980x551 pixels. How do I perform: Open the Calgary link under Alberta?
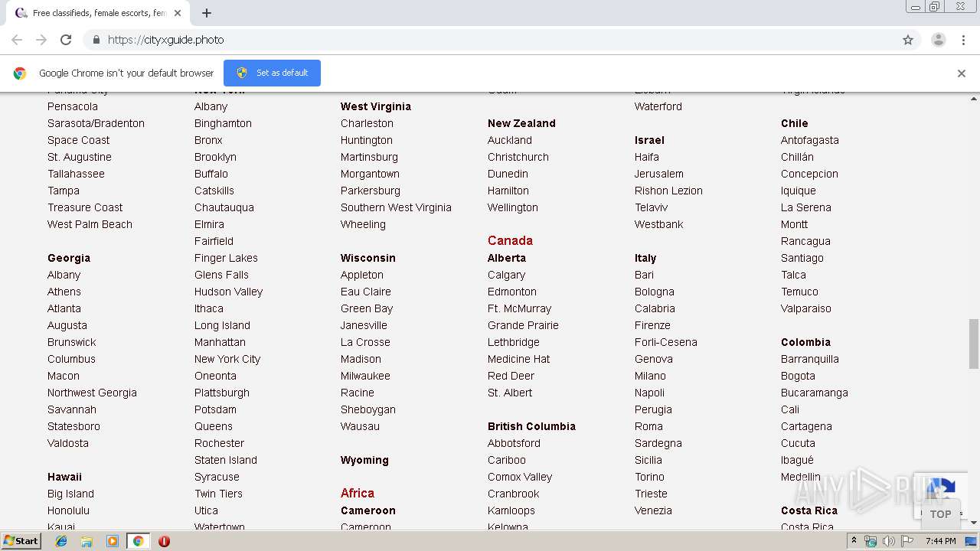506,275
